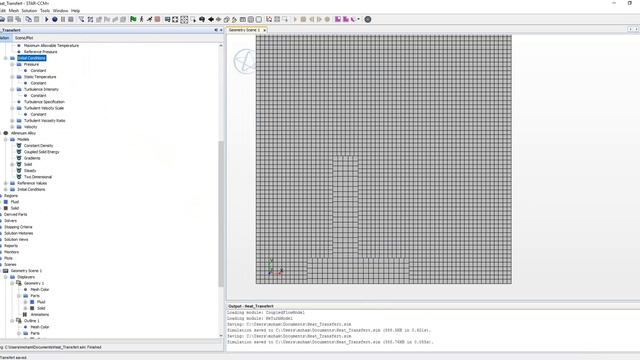Screen dimensions: 640x360
Task: Click the tree scrollbar down arrow
Action: tap(221, 336)
